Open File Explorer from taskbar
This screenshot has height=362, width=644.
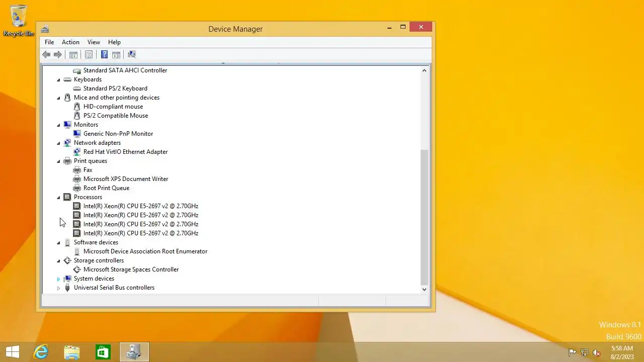click(71, 352)
